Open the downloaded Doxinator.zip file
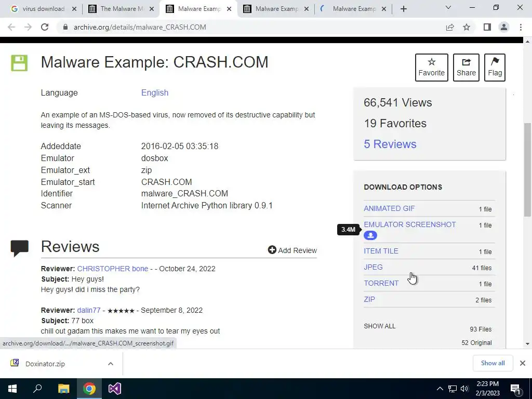 click(x=45, y=364)
